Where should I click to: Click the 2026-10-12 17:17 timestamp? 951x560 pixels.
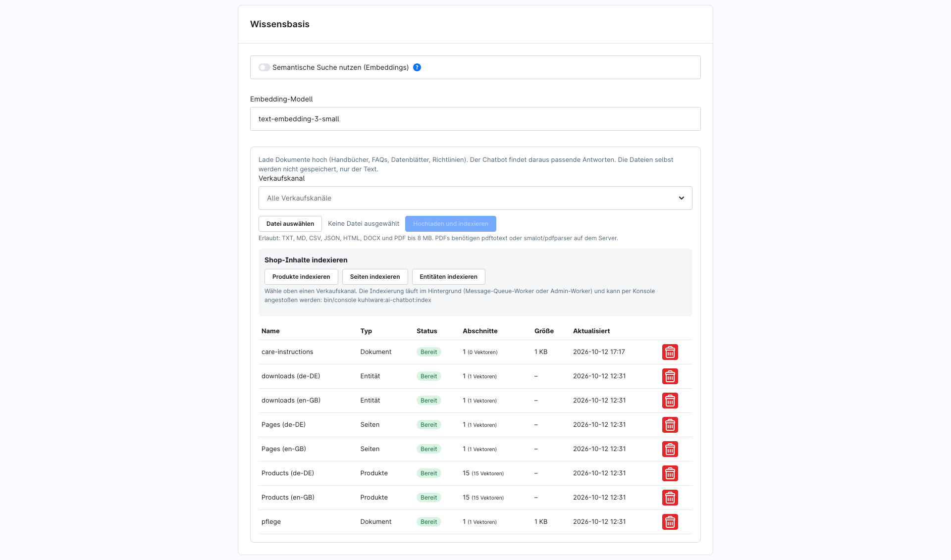point(599,352)
